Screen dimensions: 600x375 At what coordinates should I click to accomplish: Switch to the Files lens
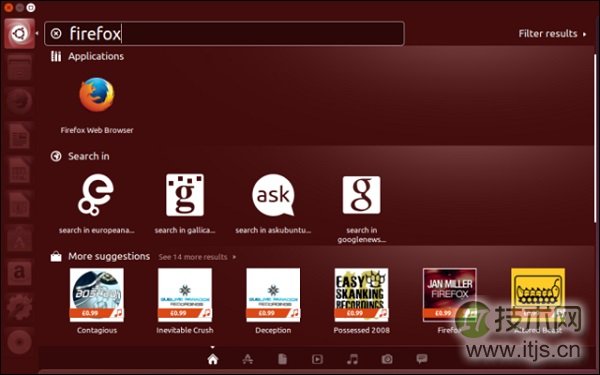coord(282,359)
